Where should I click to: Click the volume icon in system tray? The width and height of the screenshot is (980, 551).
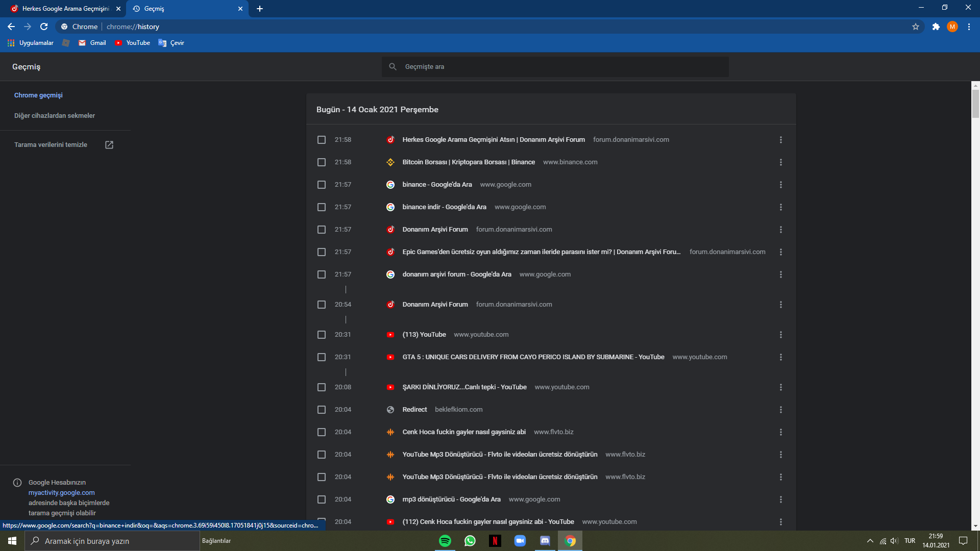click(894, 541)
